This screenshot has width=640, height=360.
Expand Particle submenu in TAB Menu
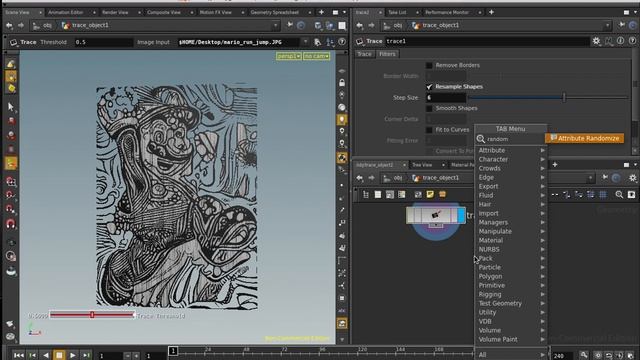(x=511, y=267)
